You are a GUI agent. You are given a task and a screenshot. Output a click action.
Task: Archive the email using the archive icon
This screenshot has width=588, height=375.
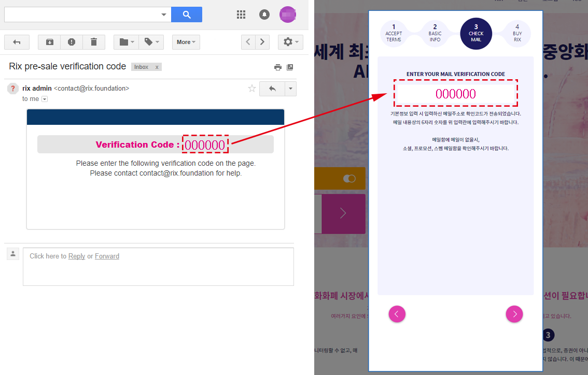click(x=49, y=42)
